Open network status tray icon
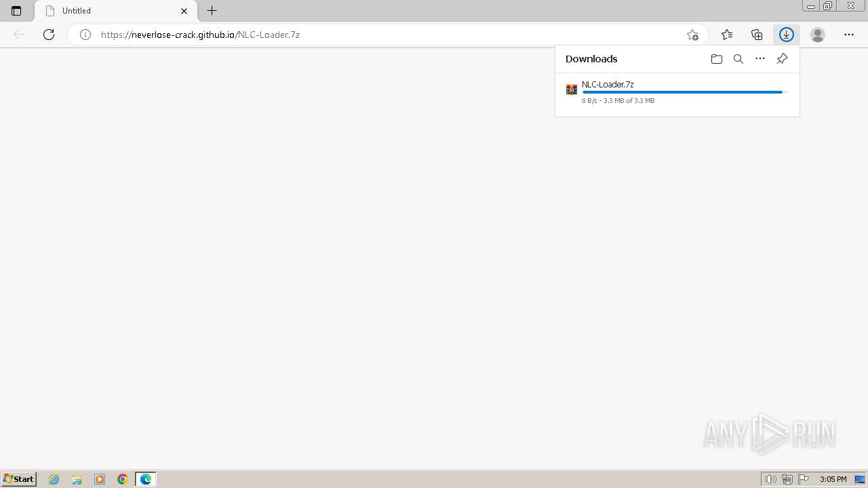Viewport: 868px width, 488px height. click(787, 479)
